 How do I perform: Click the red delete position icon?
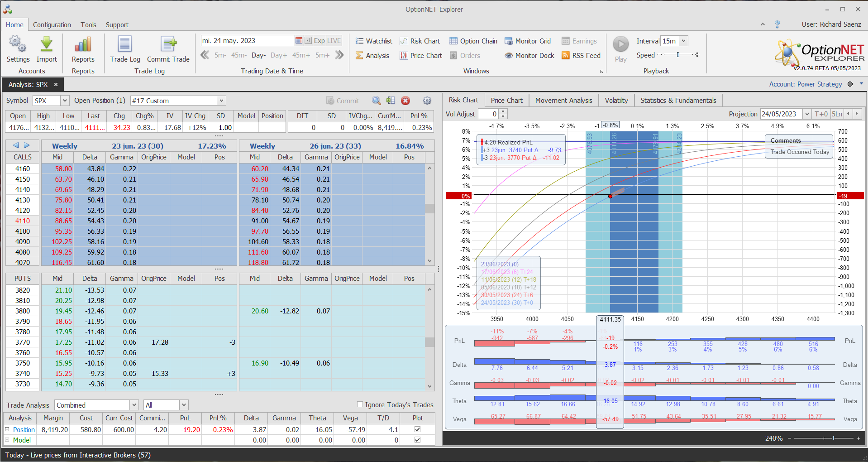405,101
